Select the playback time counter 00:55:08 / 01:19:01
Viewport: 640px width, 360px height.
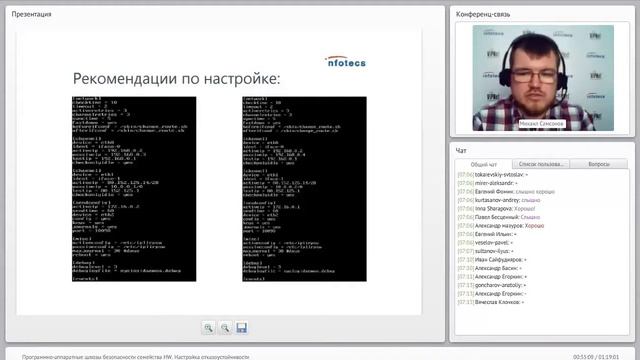click(x=596, y=357)
